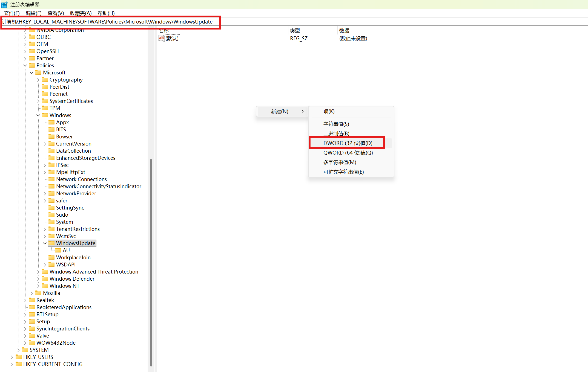Click the tree pane vertical scrollbar

(151, 262)
